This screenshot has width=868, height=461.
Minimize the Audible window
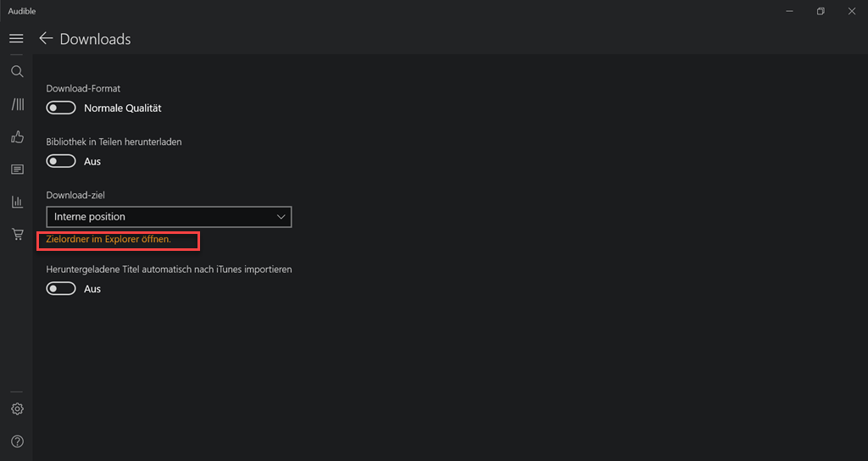(790, 11)
